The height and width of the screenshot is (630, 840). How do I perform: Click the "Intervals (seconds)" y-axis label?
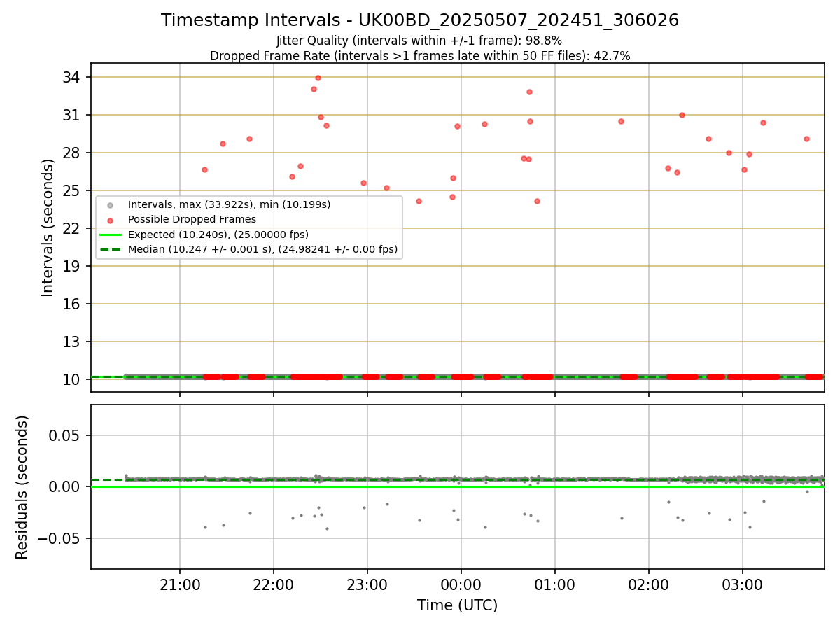point(48,227)
